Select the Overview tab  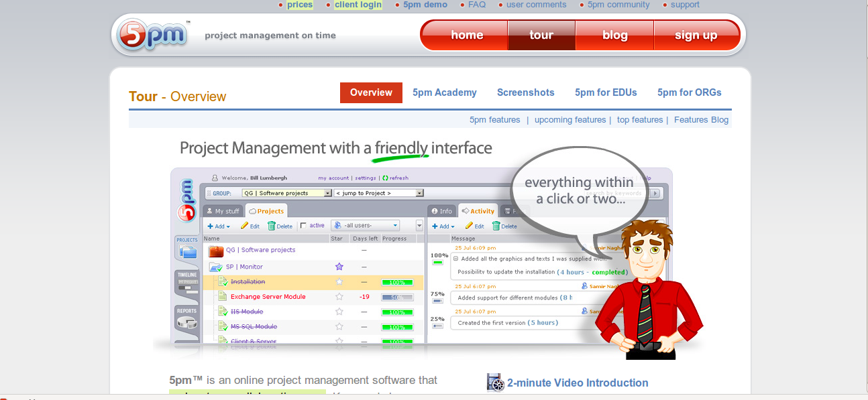coord(371,92)
